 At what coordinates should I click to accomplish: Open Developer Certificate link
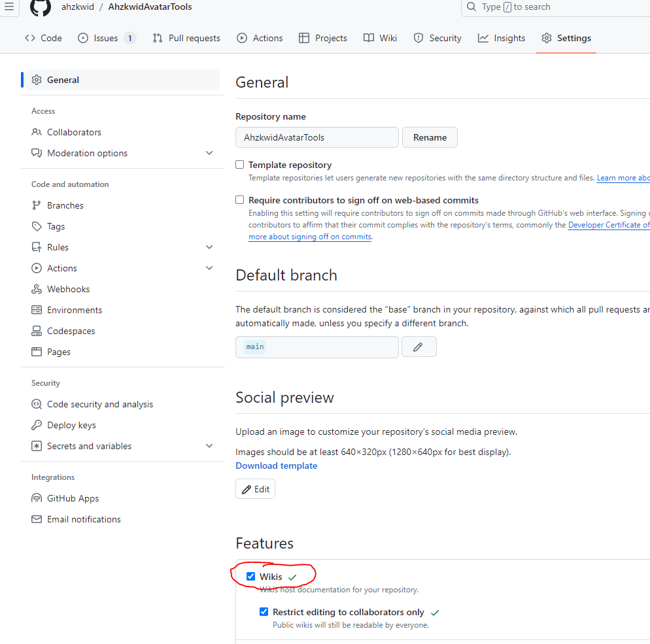point(609,225)
